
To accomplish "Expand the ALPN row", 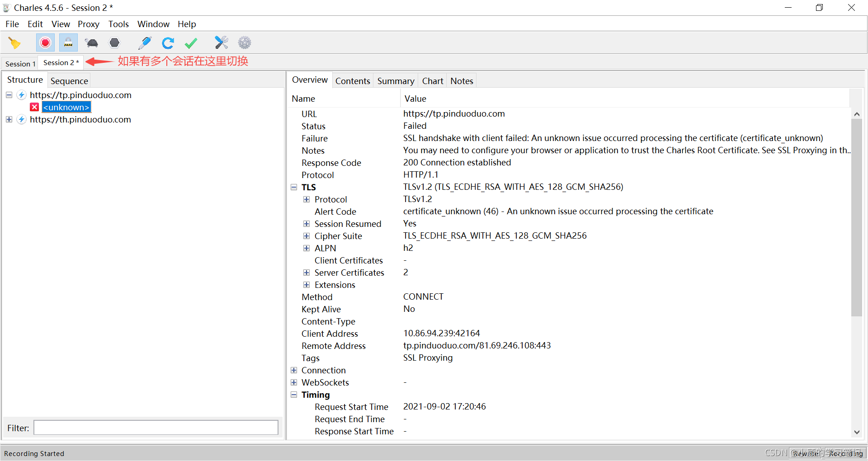I will coord(307,248).
